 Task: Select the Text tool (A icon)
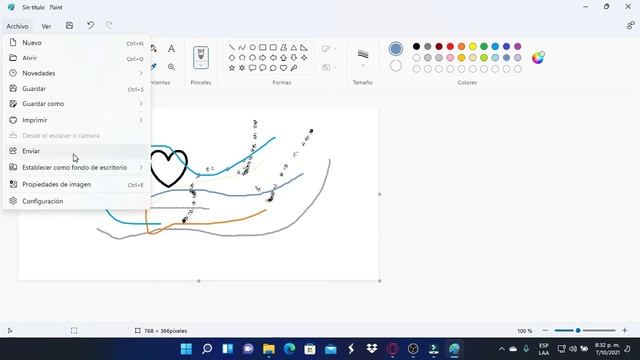tap(171, 49)
